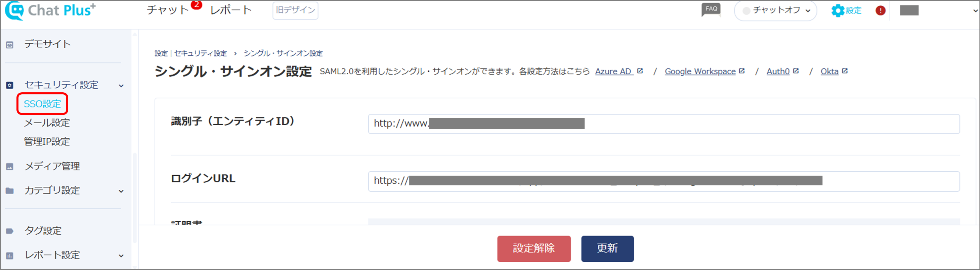Expand the カテゴリ設定 sidebar section
The width and height of the screenshot is (980, 270).
click(x=121, y=191)
